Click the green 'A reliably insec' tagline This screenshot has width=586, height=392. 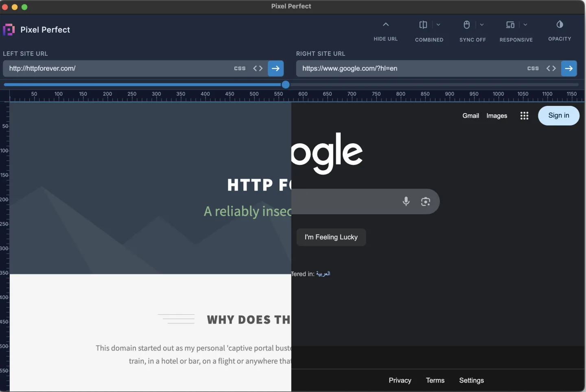pyautogui.click(x=247, y=211)
